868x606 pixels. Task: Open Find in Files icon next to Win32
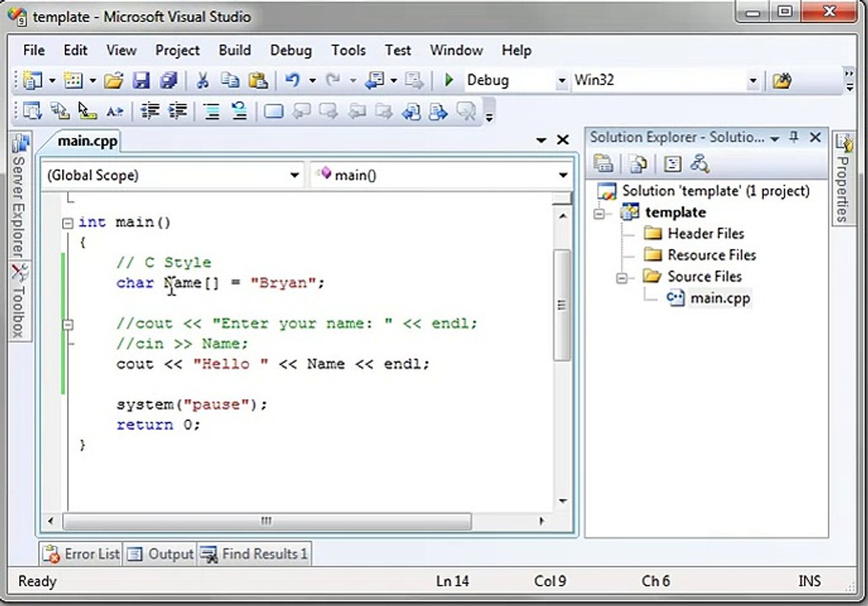781,81
